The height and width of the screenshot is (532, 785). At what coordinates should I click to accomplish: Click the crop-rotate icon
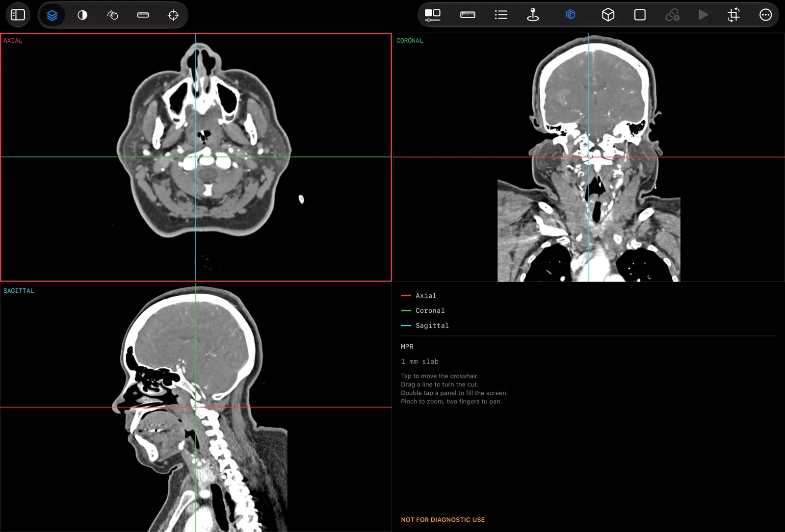pyautogui.click(x=733, y=15)
